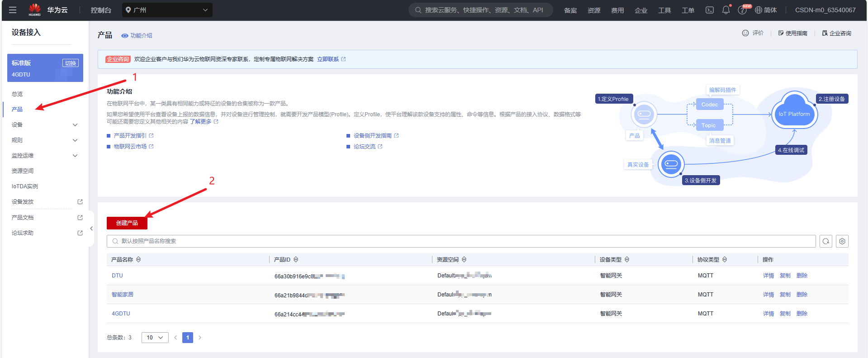
Task: Open the hamburger navigation menu
Action: coord(13,10)
